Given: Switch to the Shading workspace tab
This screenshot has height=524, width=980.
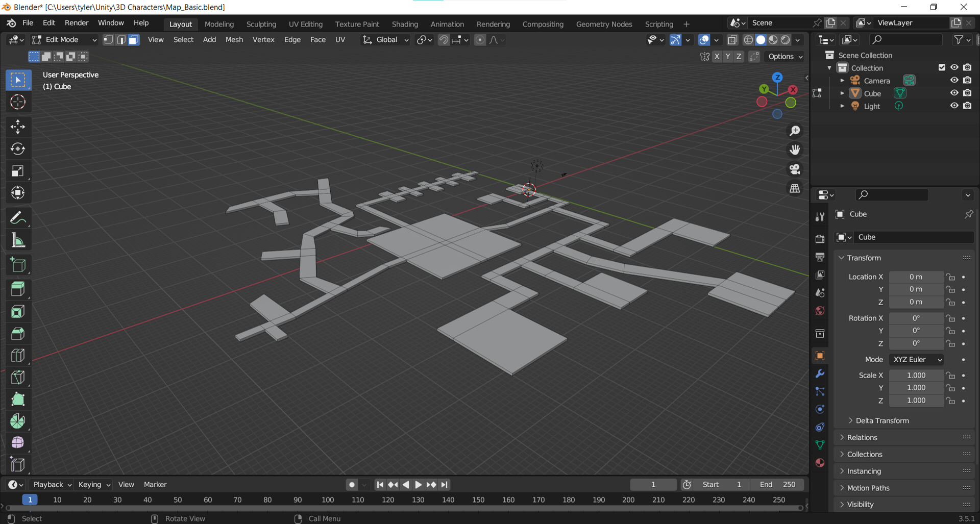Looking at the screenshot, I should pyautogui.click(x=405, y=24).
